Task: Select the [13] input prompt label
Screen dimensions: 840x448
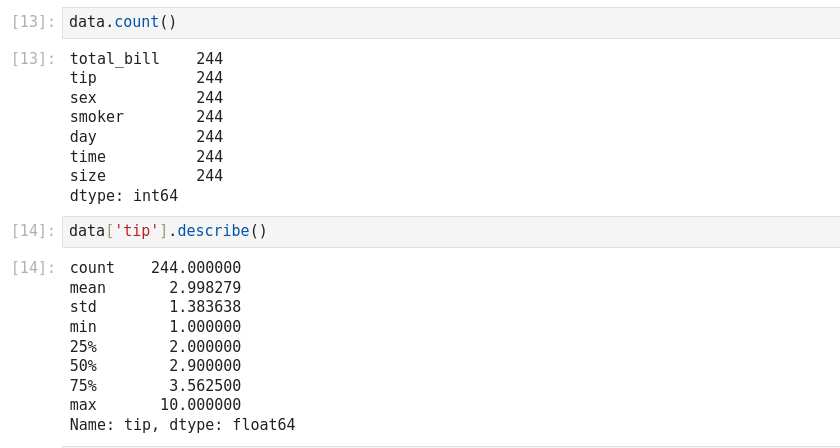Action: pyautogui.click(x=33, y=22)
